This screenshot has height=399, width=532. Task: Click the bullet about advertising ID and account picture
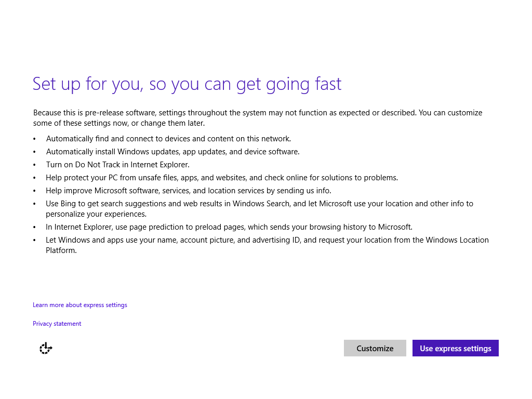tap(268, 245)
